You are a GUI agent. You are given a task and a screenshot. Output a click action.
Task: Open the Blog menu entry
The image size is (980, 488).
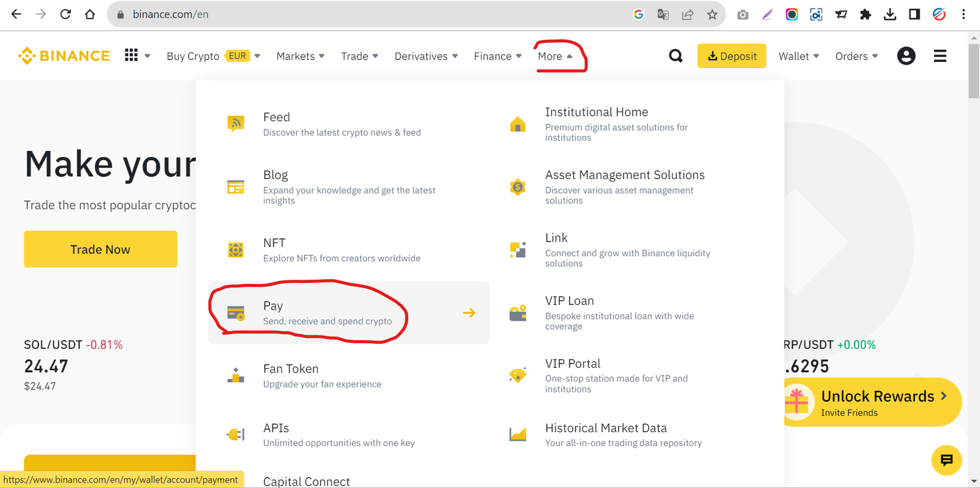click(349, 187)
